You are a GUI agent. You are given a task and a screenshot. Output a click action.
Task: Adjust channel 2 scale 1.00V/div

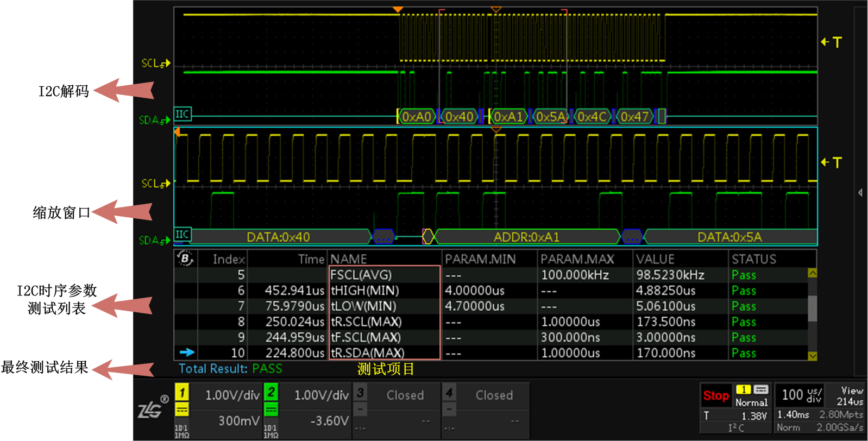322,395
